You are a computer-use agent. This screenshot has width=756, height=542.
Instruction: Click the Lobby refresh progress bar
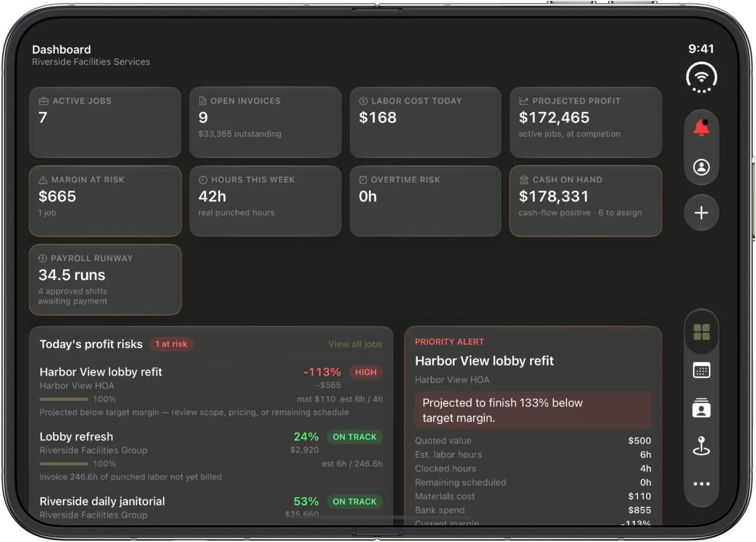[x=64, y=464]
